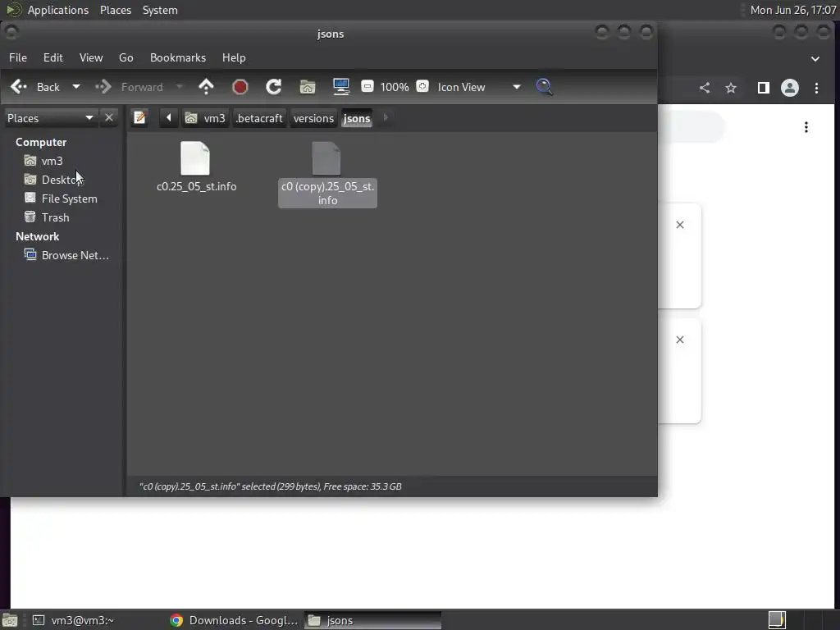Click the clock showing Mon Jun 26
Viewport: 840px width, 630px height.
[793, 10]
